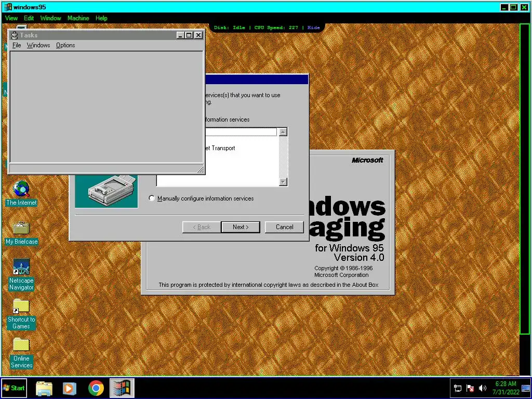Click the windows95 emulator title icon
This screenshot has height=399, width=532.
8,7
